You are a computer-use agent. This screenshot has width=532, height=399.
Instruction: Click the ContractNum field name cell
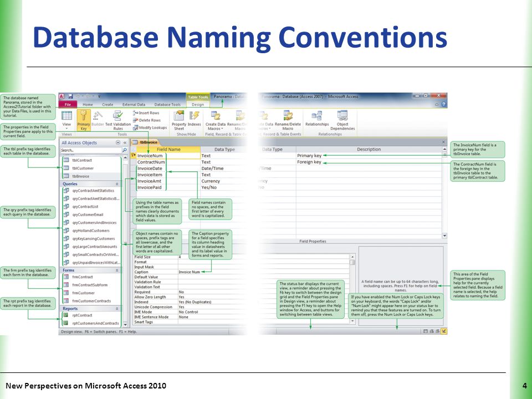(x=168, y=162)
